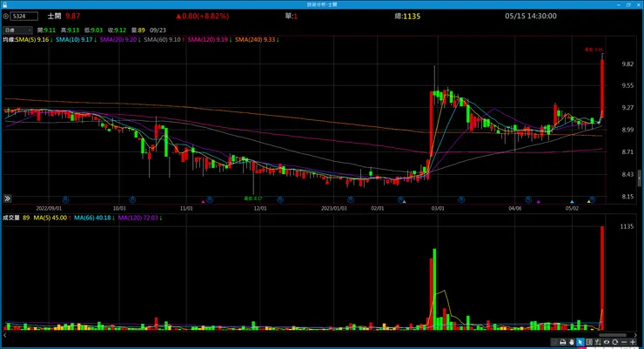Click the yellow triangle marker after 05/02
Screen dimensions: 644x349
click(588, 202)
